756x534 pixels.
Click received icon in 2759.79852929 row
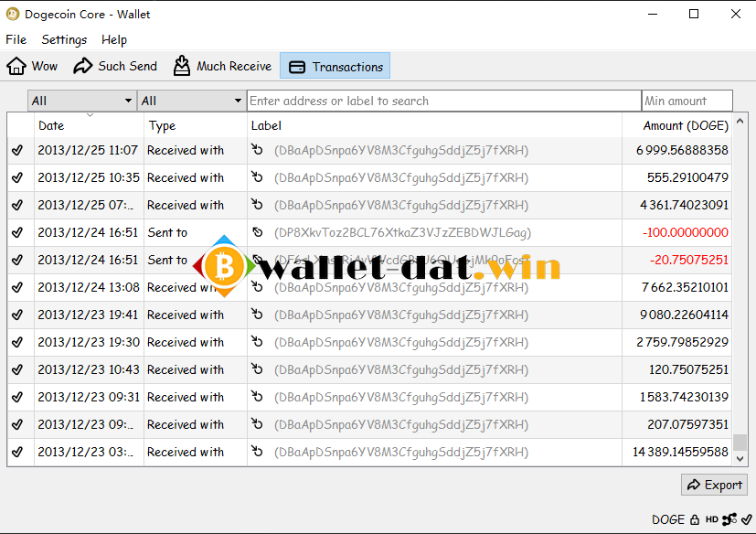click(x=257, y=342)
